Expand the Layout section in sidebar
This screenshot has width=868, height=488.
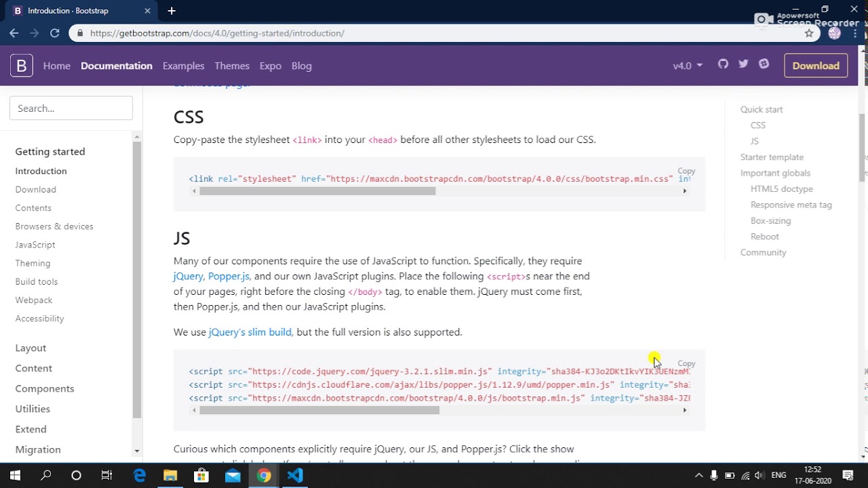(31, 348)
